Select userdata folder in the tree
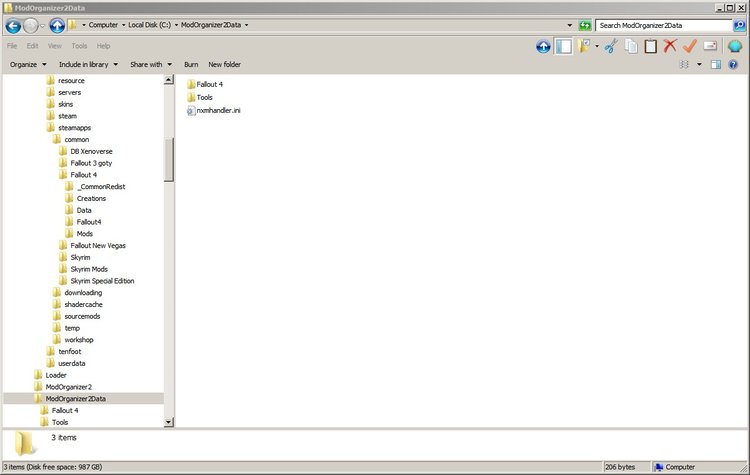The height and width of the screenshot is (475, 750). tap(72, 363)
